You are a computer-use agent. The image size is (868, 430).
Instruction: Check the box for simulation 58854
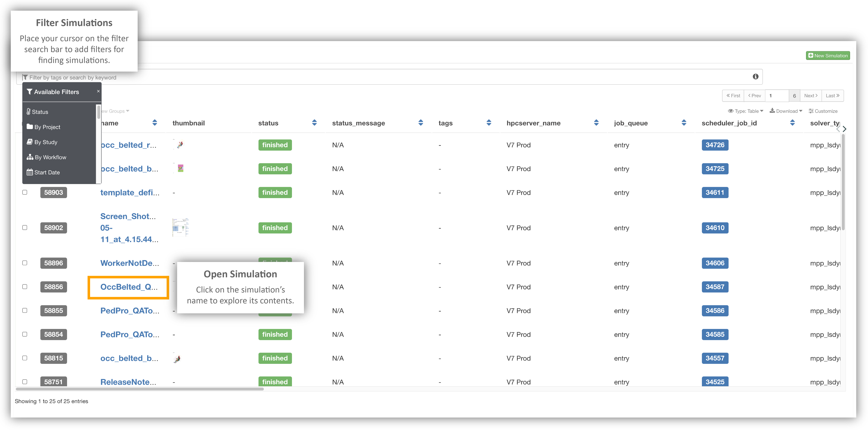[25, 334]
